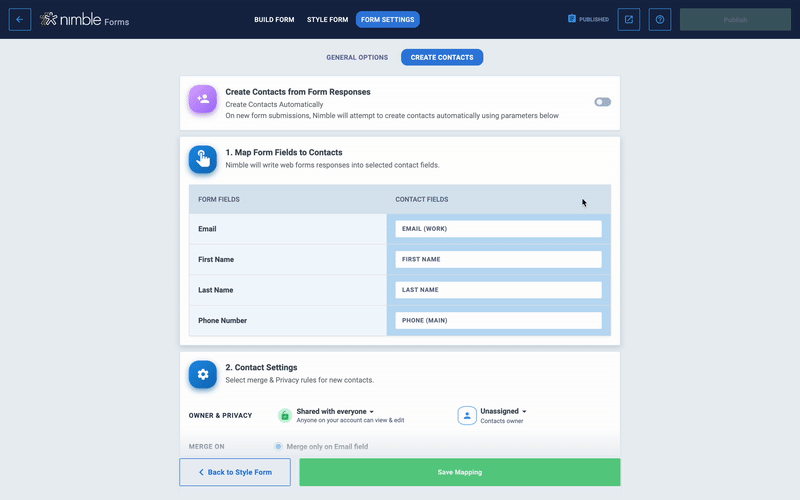Open the Phone (Main) contact field selector
The height and width of the screenshot is (500, 800).
(498, 320)
